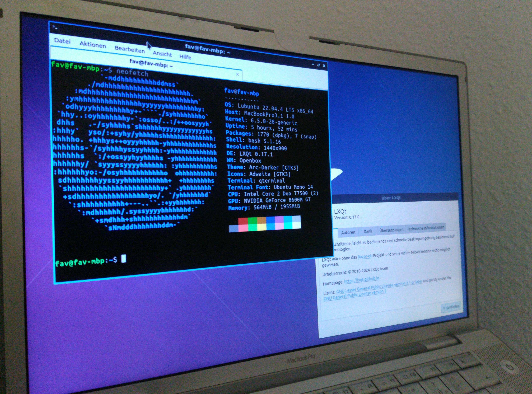Screen dimensions: 532x394
Task: Open the https://lxqt.github.io homepage link
Action: [362, 280]
